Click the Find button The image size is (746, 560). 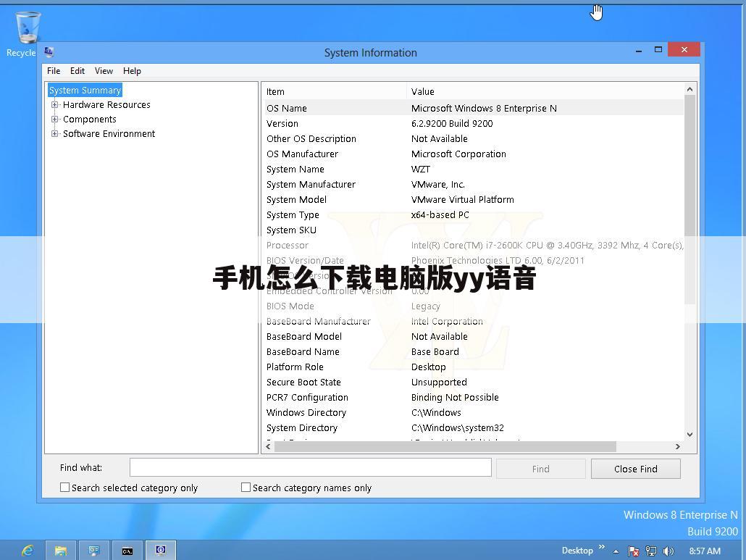[540, 469]
